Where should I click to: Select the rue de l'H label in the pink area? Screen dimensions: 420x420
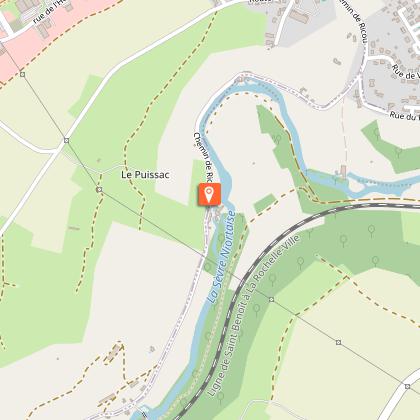tap(49, 13)
